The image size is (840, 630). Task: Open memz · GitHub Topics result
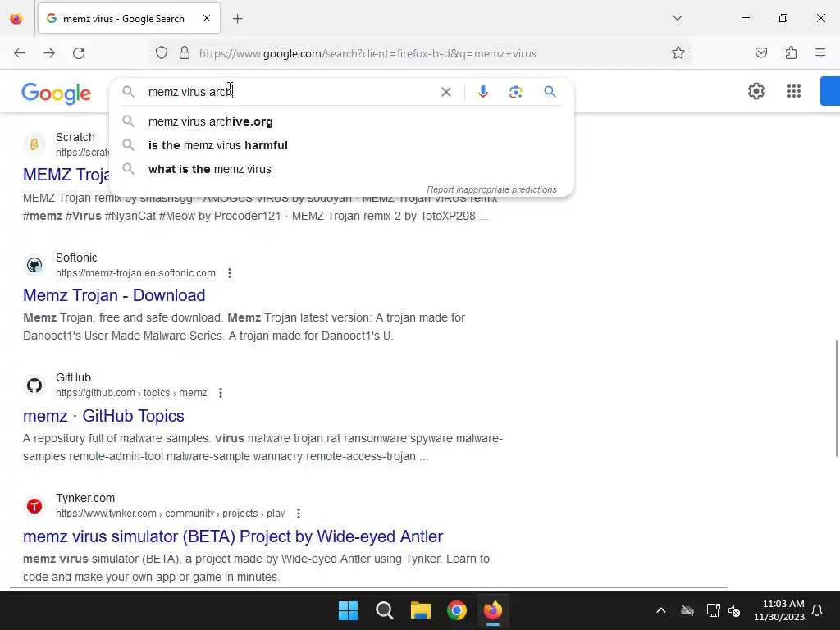click(x=103, y=416)
